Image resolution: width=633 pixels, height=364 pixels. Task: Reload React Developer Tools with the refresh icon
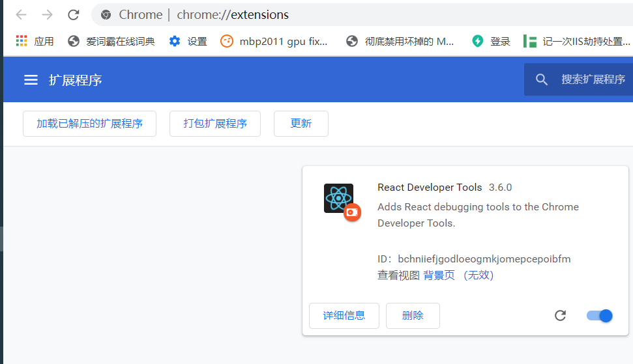coord(561,316)
